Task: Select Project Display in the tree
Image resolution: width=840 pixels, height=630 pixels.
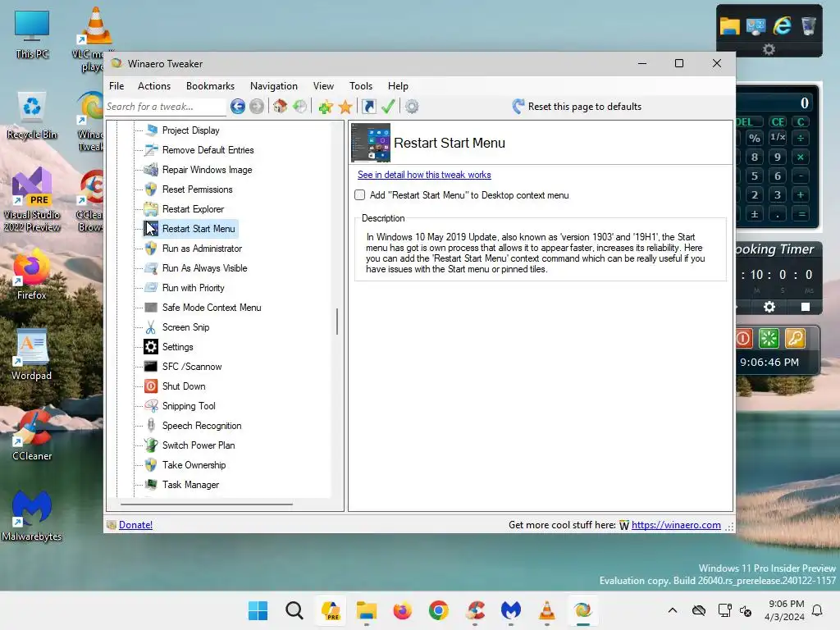Action: point(190,130)
